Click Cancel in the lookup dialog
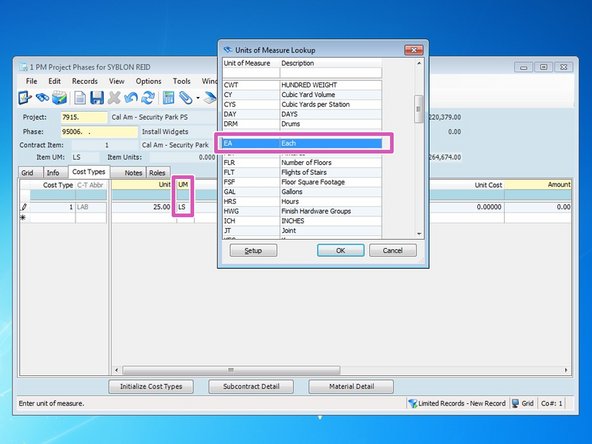Viewport: 592px width, 444px height. pos(393,250)
